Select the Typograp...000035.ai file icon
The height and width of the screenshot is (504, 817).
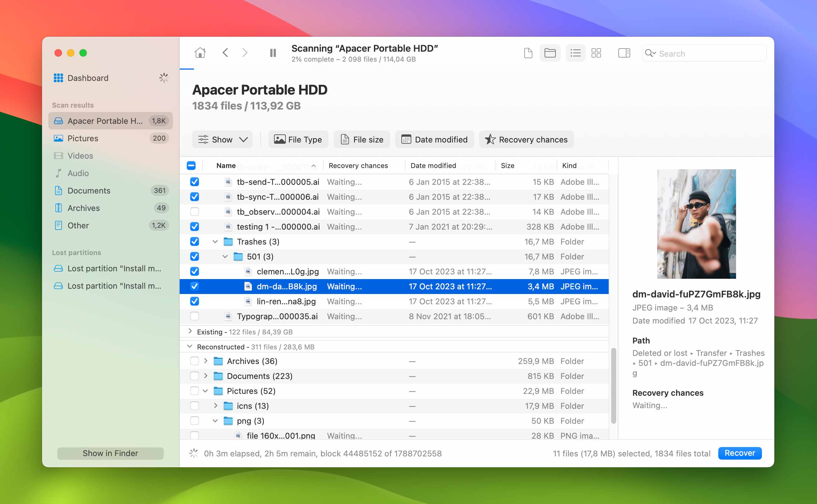point(228,316)
